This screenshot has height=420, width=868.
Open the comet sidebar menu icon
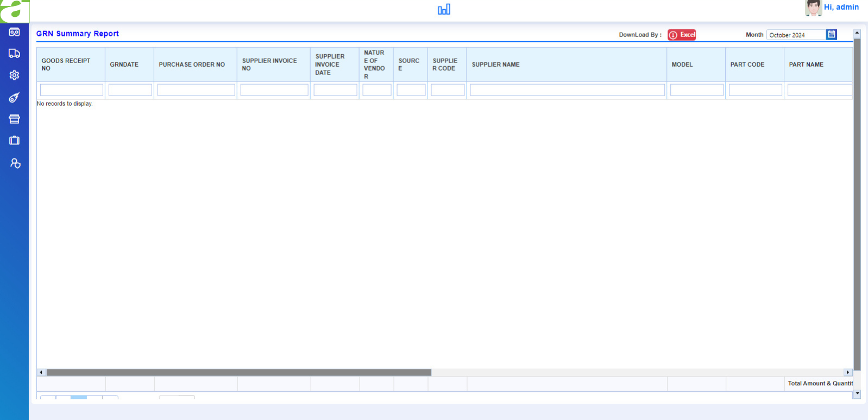(14, 98)
